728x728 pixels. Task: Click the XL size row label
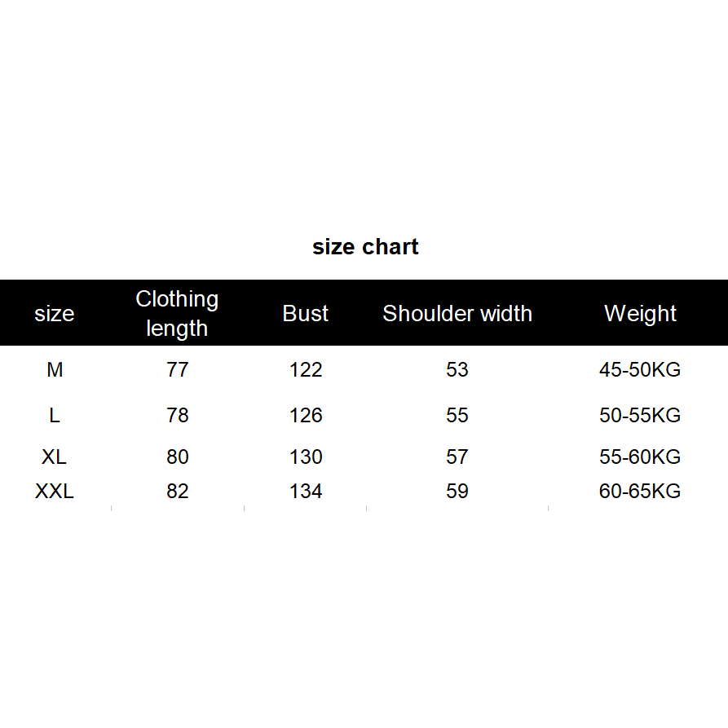55,457
